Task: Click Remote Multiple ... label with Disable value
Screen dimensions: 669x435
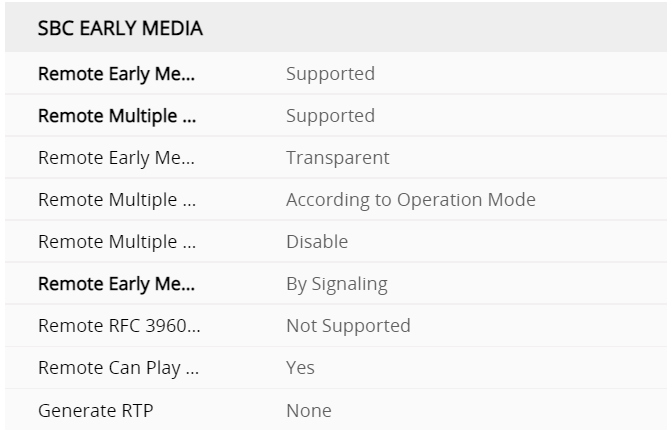Action: pos(117,242)
